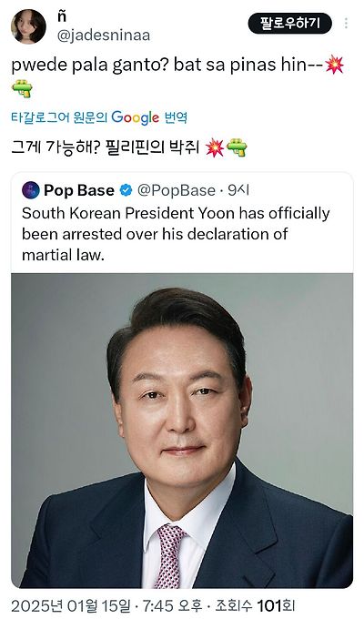The image size is (364, 619).
Task: Open the quoted post text about martial law
Action: click(176, 234)
